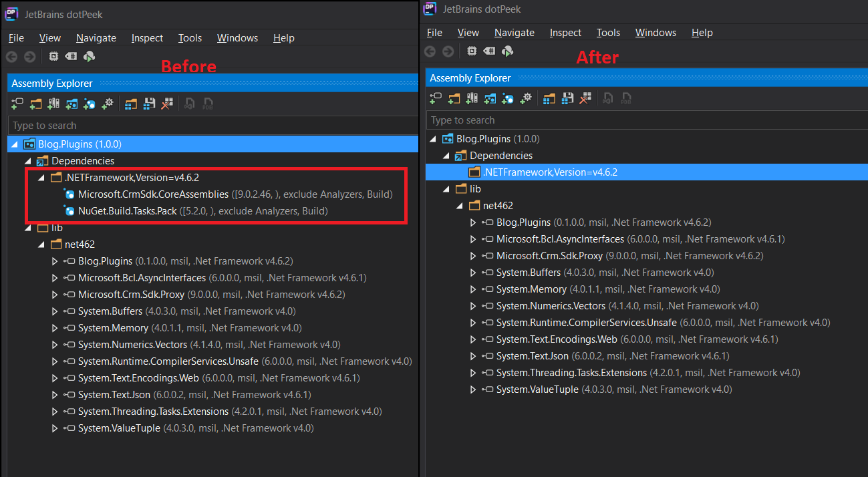Click Open assembly icon in left window
Image resolution: width=868 pixels, height=477 pixels.
18,104
